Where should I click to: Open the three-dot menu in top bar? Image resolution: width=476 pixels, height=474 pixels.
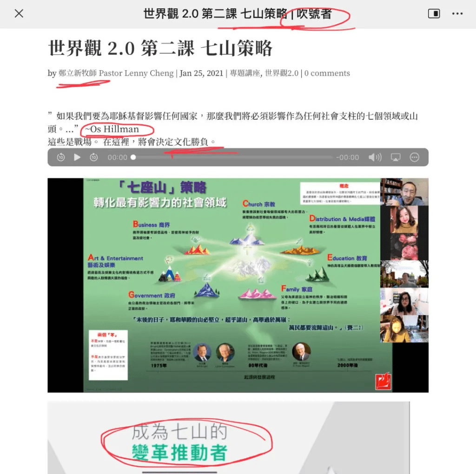click(x=457, y=13)
